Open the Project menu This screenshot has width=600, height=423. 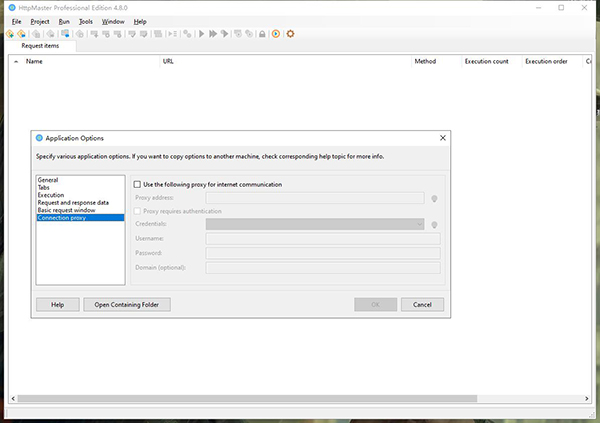tap(40, 22)
